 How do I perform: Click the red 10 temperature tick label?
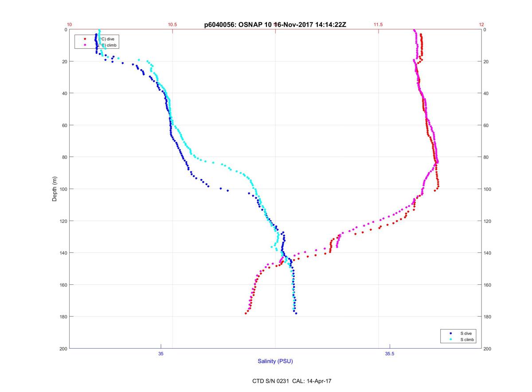[x=69, y=25]
